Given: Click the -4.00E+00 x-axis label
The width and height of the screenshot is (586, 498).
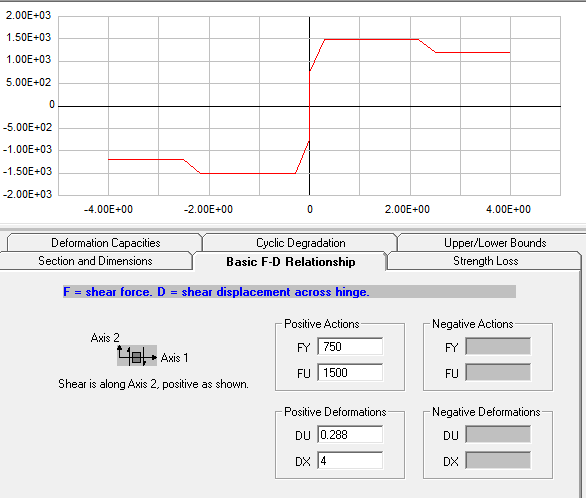Looking at the screenshot, I should [x=108, y=209].
